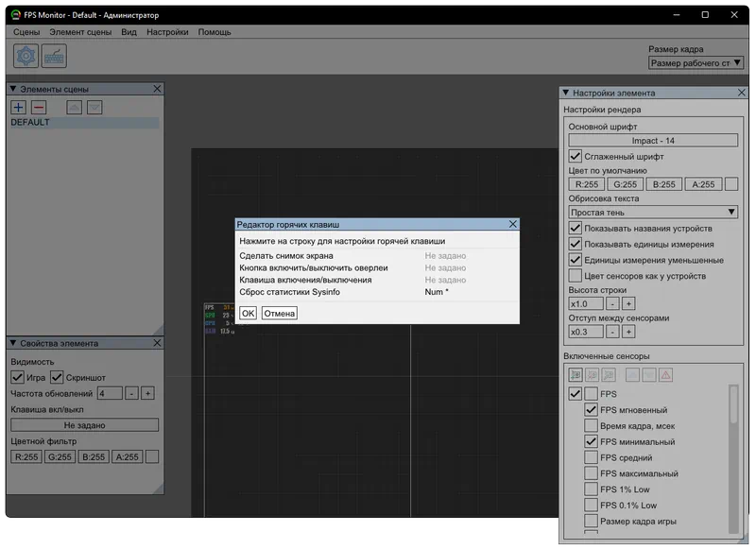
Task: Open settings via the gear toolbar icon
Action: [x=26, y=56]
